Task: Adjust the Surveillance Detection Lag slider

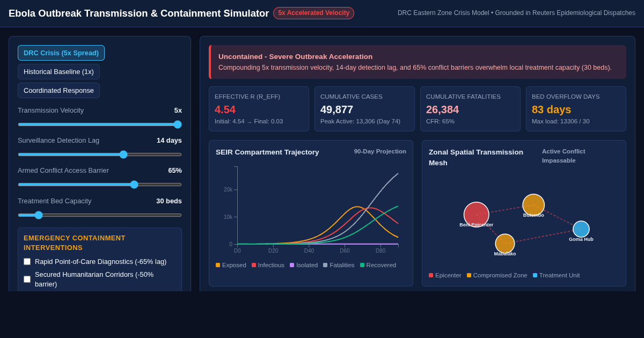Action: tap(100, 155)
